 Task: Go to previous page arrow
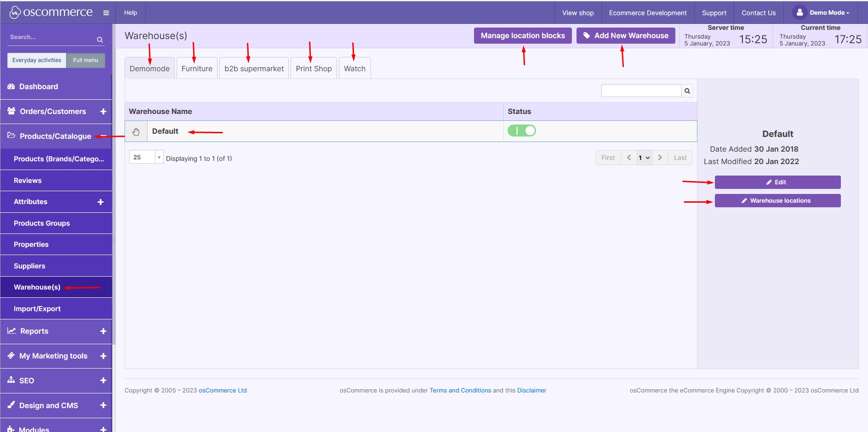tap(629, 158)
